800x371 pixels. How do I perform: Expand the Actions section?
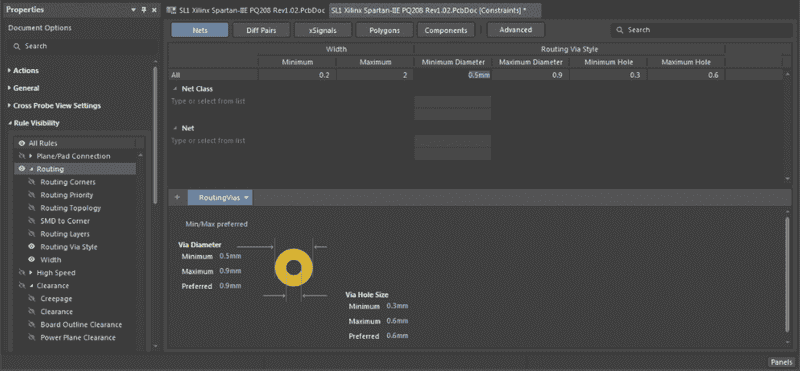click(x=10, y=70)
